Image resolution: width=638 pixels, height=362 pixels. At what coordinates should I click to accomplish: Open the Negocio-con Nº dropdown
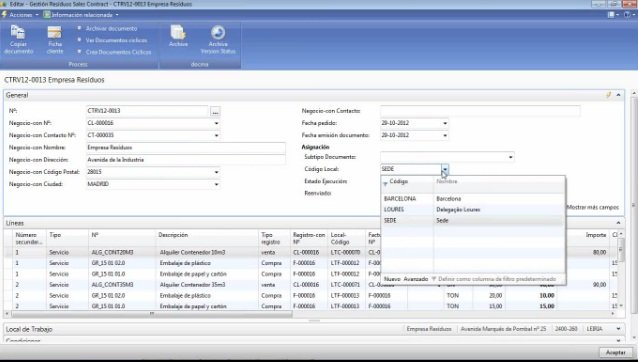[x=216, y=123]
